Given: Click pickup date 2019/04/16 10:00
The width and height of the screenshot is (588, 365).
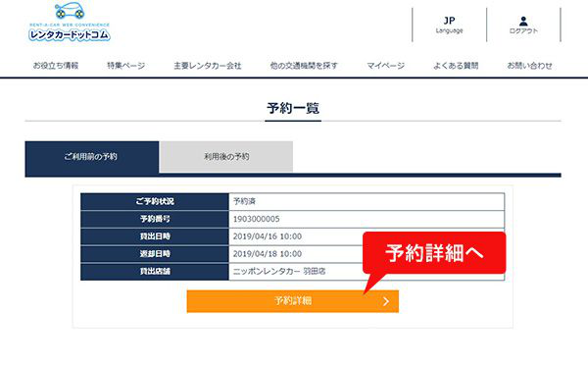Looking at the screenshot, I should tap(268, 236).
